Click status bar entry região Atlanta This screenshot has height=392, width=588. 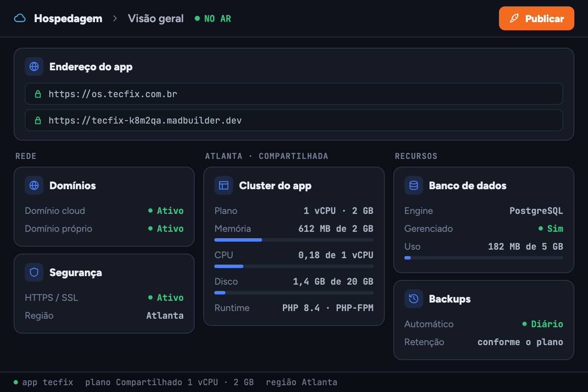(x=302, y=382)
